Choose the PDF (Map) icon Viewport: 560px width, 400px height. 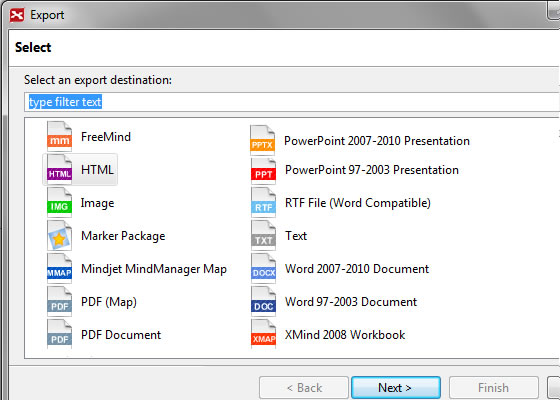[59, 302]
